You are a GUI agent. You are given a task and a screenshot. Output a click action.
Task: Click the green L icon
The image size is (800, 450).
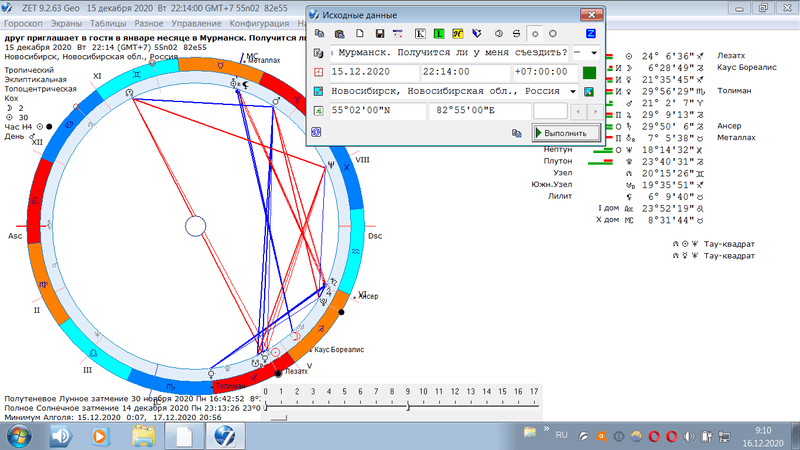pyautogui.click(x=438, y=35)
